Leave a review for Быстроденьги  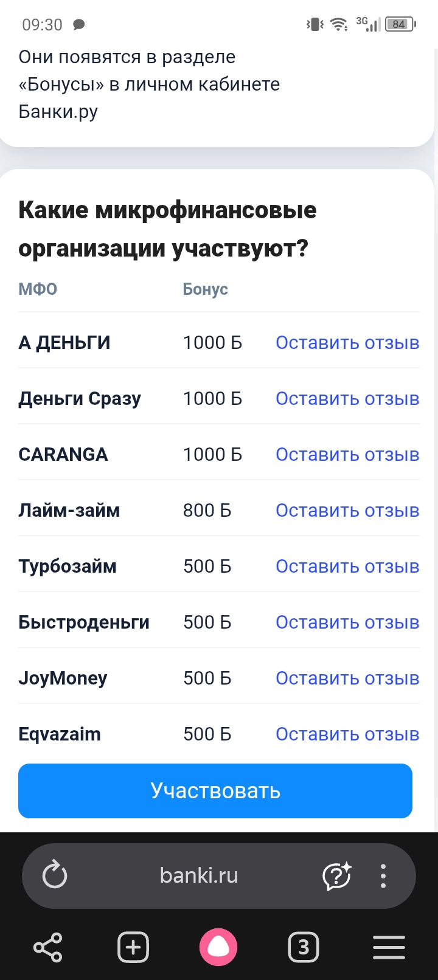point(347,623)
